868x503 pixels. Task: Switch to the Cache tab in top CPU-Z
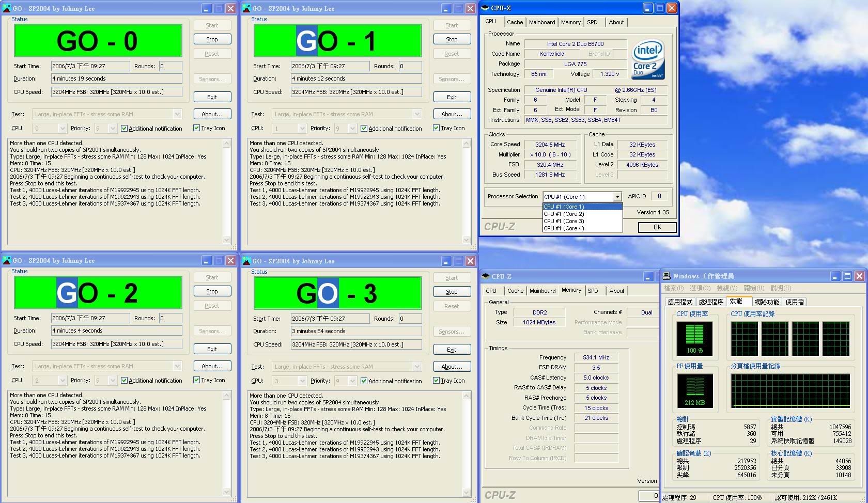point(515,22)
